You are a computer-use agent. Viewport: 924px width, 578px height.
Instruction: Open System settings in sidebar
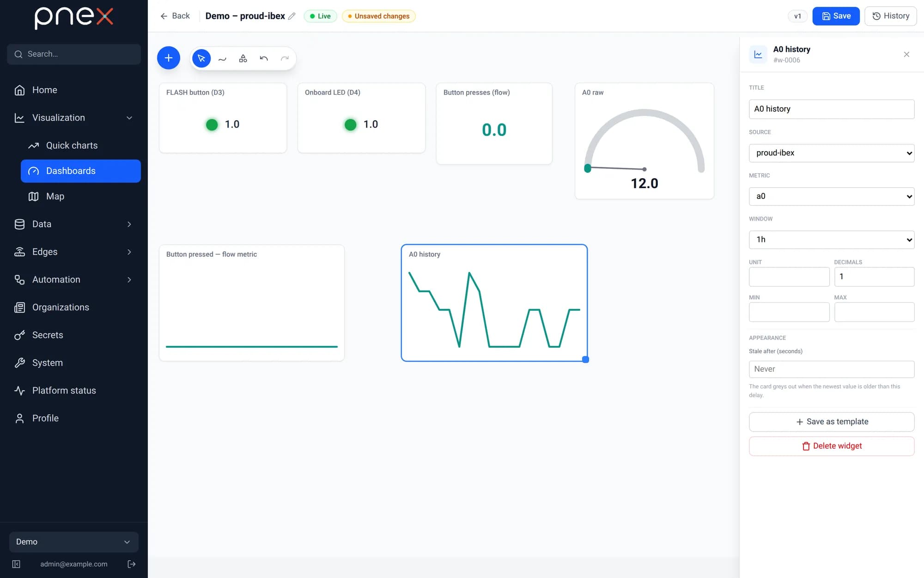pos(74,363)
